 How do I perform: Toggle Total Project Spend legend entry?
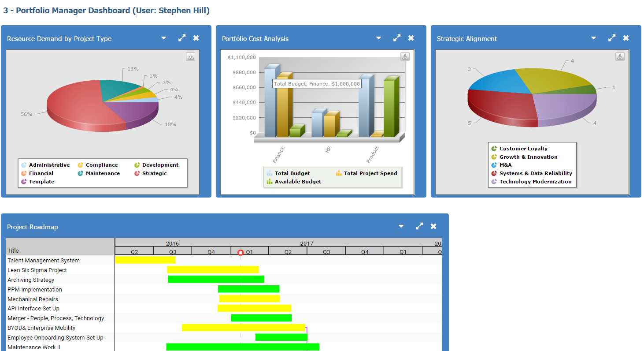tap(370, 173)
